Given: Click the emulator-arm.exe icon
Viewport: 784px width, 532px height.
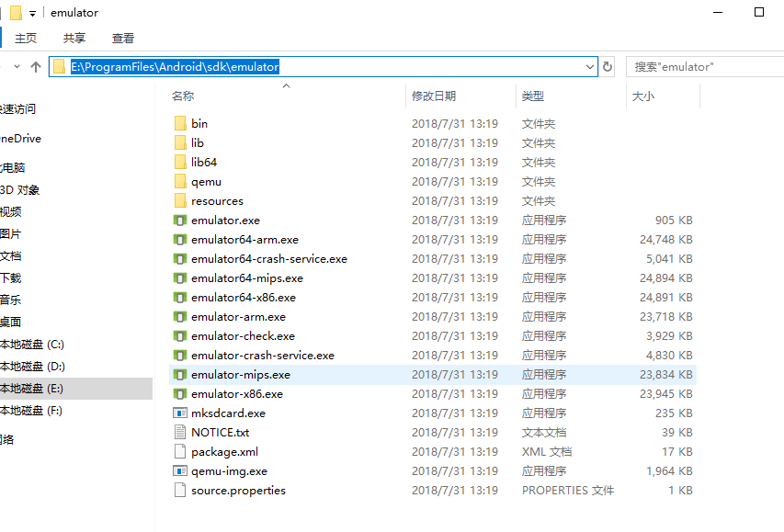Looking at the screenshot, I should click(x=180, y=316).
